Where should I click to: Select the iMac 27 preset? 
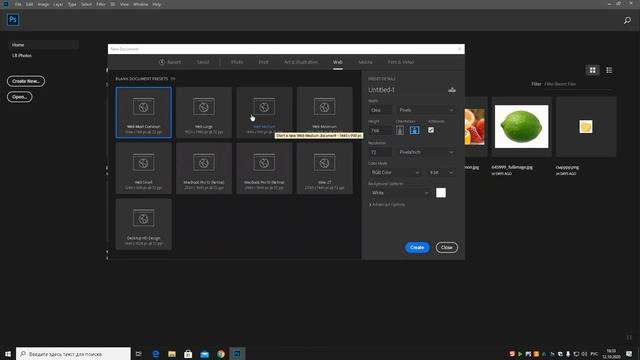coord(324,168)
